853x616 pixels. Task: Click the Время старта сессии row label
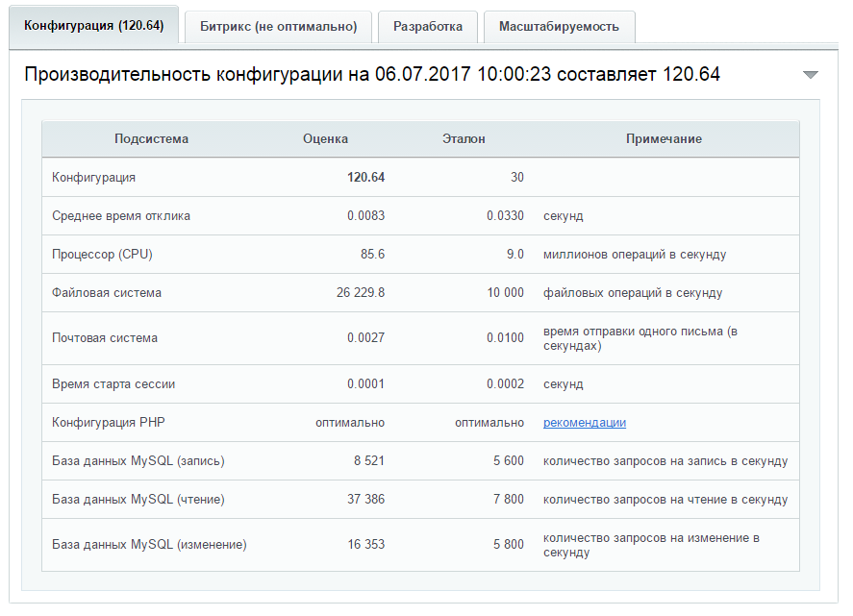pyautogui.click(x=113, y=384)
